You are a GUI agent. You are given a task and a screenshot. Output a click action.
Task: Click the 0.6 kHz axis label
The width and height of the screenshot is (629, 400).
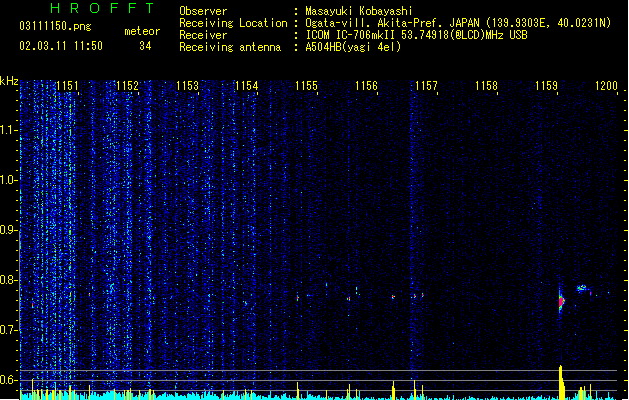(x=9, y=380)
